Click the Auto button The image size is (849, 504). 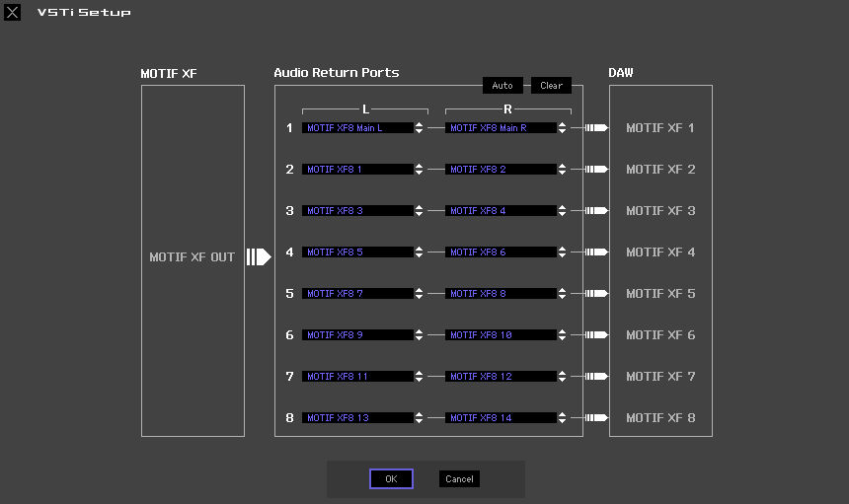coord(502,86)
